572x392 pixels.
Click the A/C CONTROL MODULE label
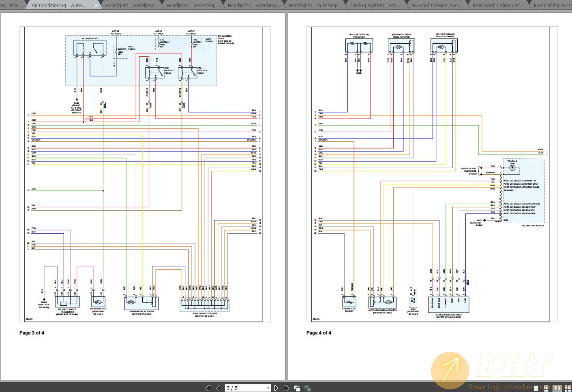point(533,226)
